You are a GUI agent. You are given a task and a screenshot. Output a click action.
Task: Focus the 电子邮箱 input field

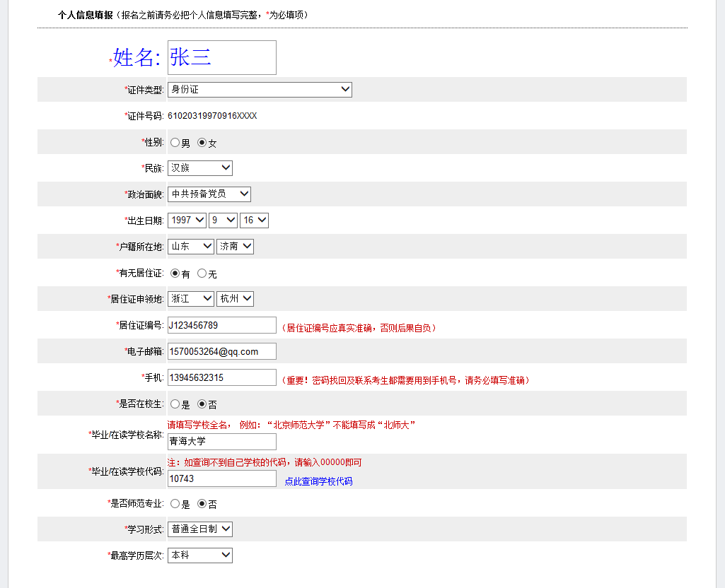pyautogui.click(x=221, y=351)
